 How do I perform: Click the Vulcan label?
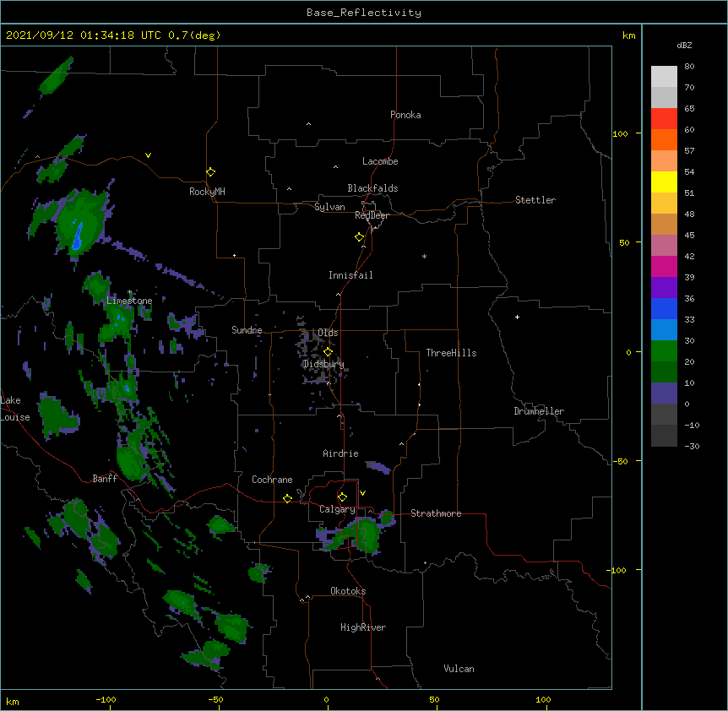tap(459, 669)
